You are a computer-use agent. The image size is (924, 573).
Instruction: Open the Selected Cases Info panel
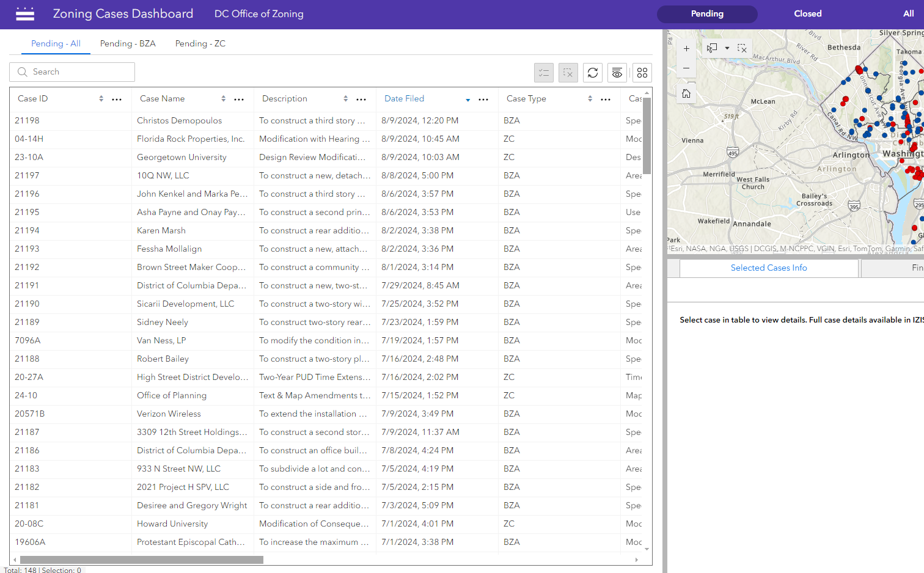(768, 268)
